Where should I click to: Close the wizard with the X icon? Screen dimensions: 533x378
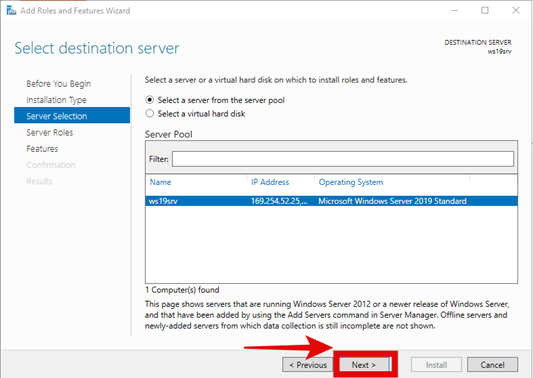pos(516,11)
